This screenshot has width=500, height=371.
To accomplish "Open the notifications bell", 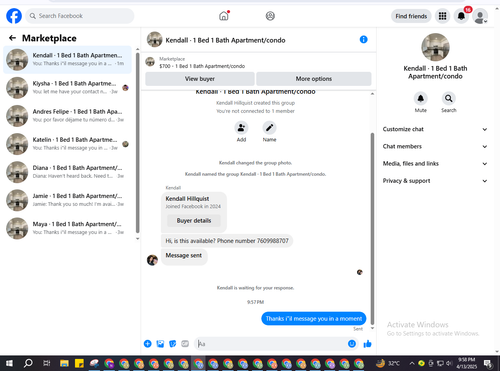I will coord(461,16).
